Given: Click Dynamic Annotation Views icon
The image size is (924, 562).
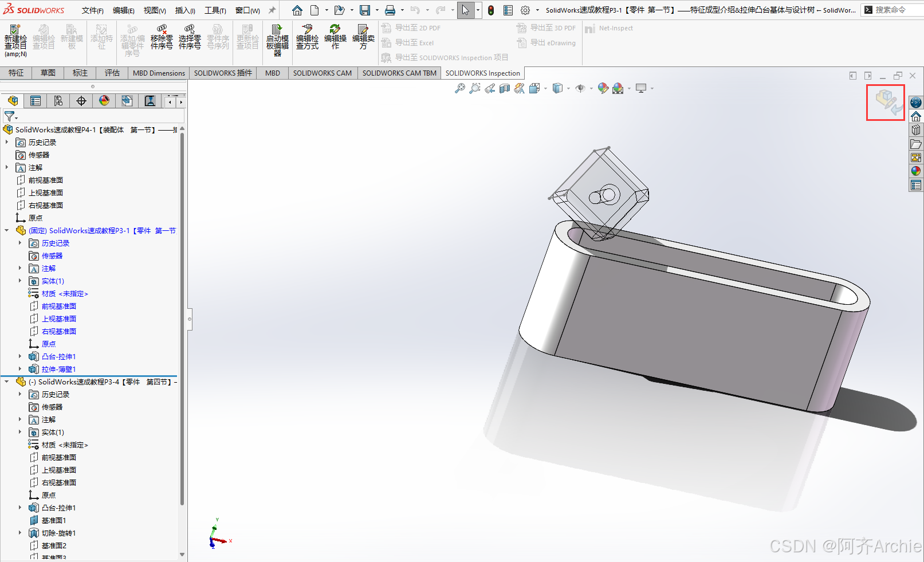Looking at the screenshot, I should point(520,88).
